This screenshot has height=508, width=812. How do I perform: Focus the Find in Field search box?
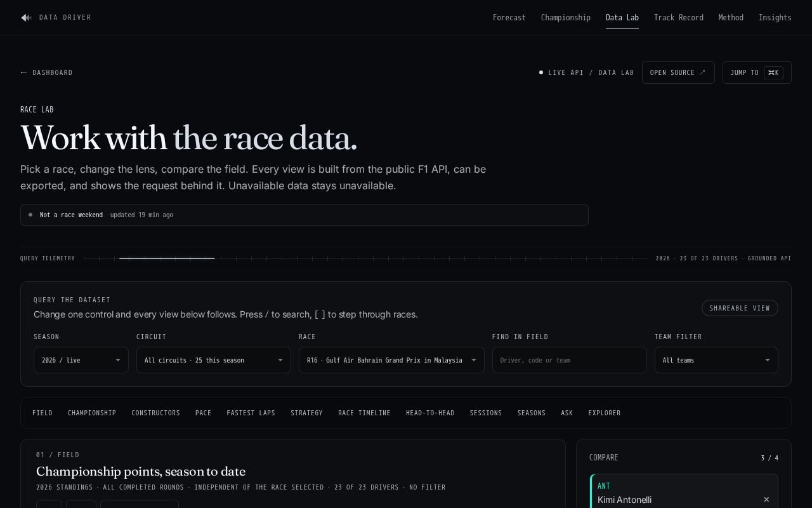tap(570, 360)
